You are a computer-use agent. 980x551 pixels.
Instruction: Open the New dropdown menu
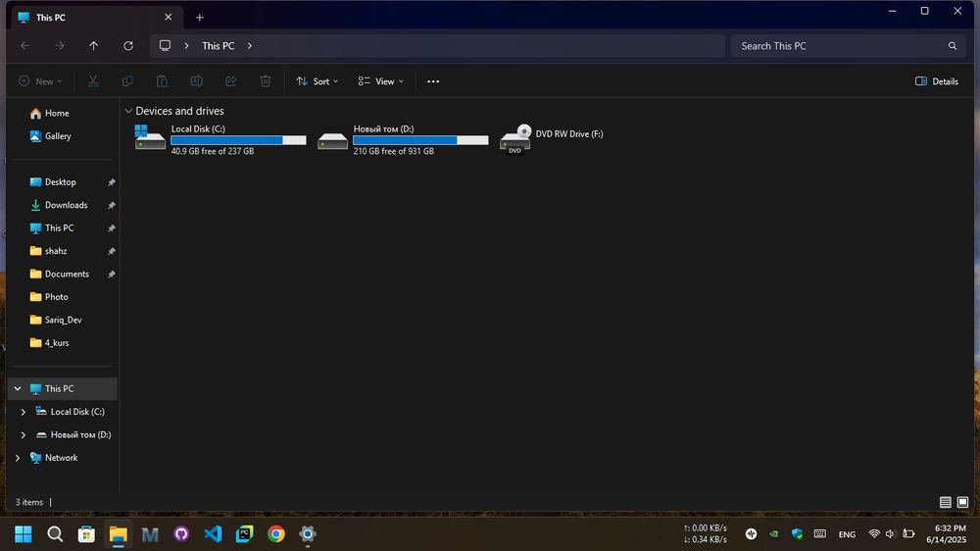coord(40,81)
